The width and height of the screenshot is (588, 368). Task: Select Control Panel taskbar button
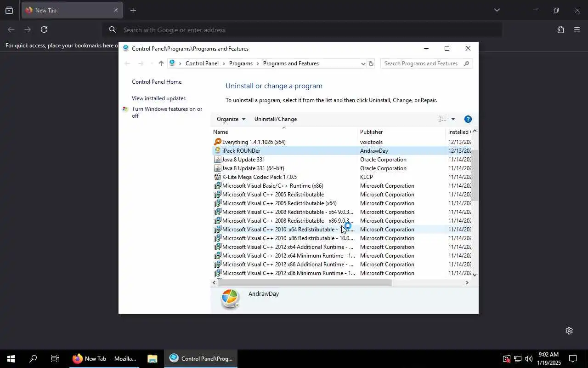pyautogui.click(x=201, y=359)
